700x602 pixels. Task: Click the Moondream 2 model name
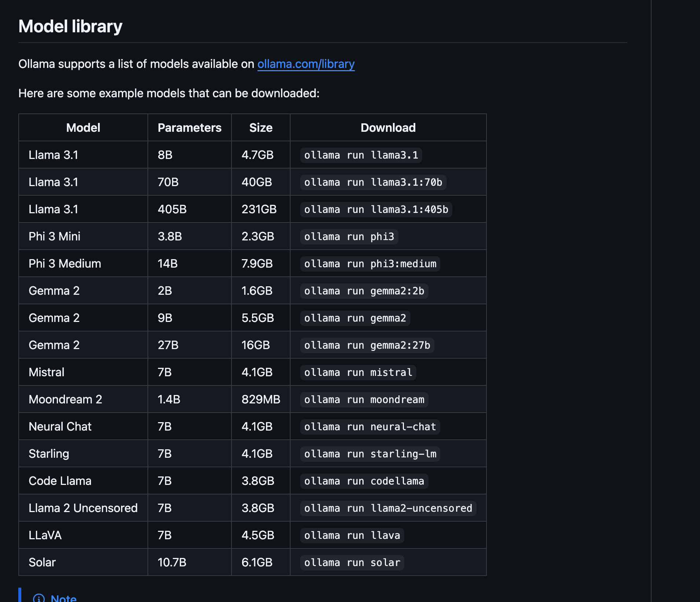coord(65,399)
